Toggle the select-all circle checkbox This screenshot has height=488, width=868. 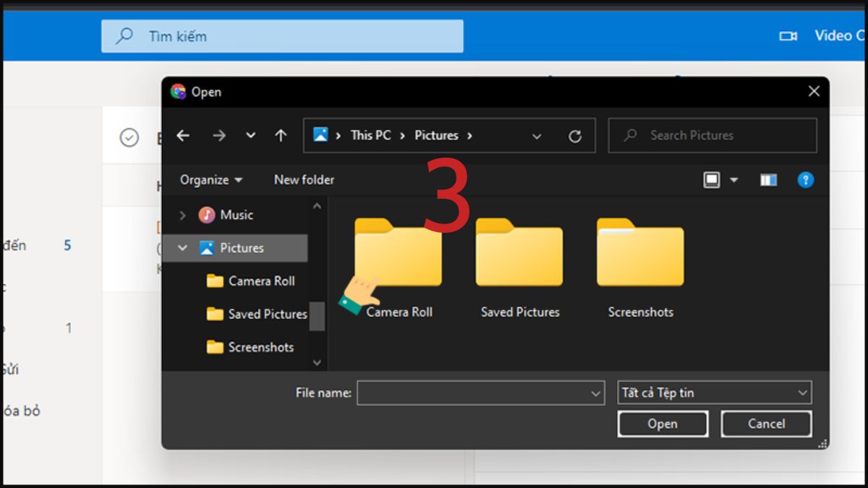point(129,137)
